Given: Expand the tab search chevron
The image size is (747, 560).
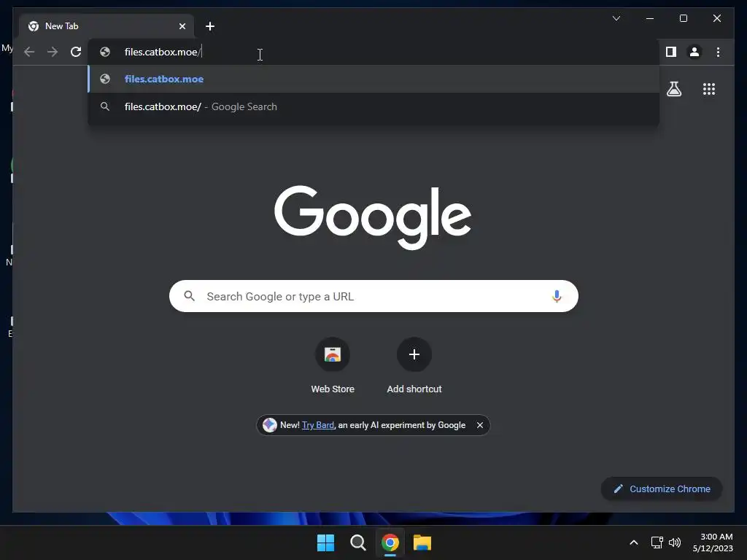Looking at the screenshot, I should (x=616, y=18).
